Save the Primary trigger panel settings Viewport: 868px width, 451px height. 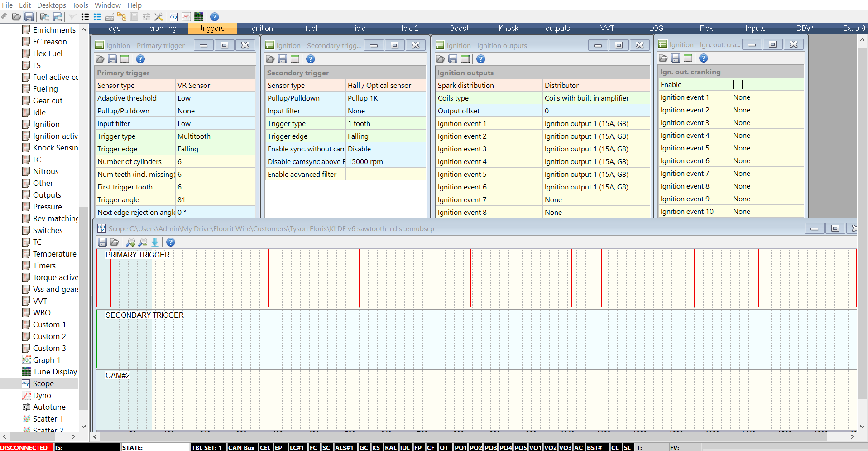click(112, 59)
